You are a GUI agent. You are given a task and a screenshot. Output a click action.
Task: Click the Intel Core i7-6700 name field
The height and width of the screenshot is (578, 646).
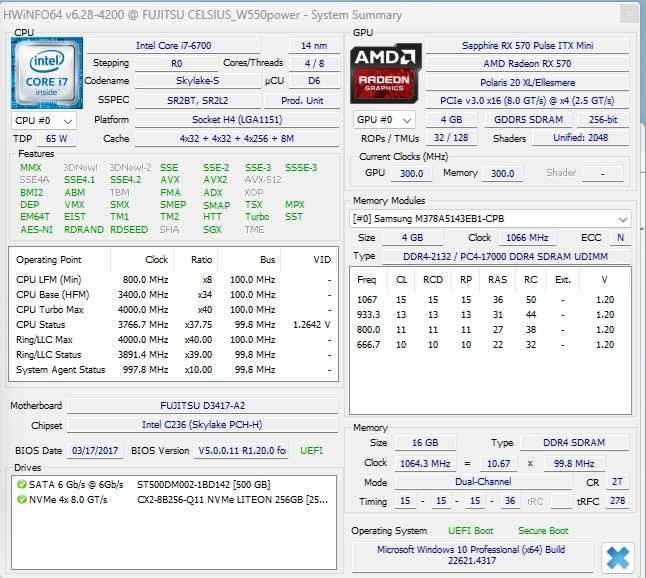point(173,46)
